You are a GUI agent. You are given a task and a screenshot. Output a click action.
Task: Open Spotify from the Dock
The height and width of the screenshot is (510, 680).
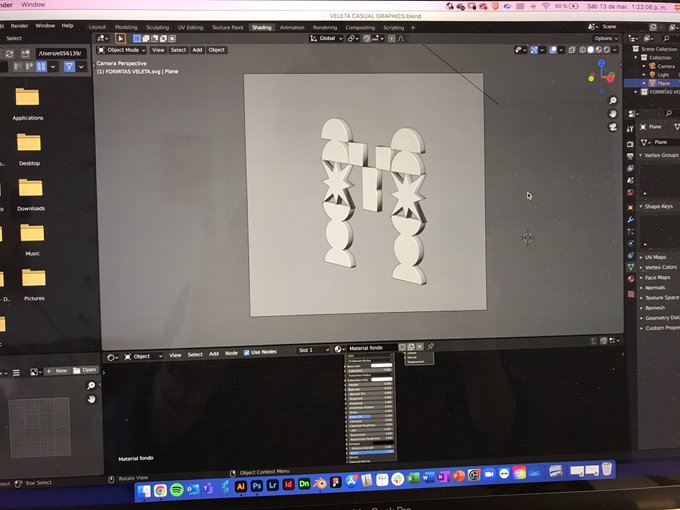(177, 489)
